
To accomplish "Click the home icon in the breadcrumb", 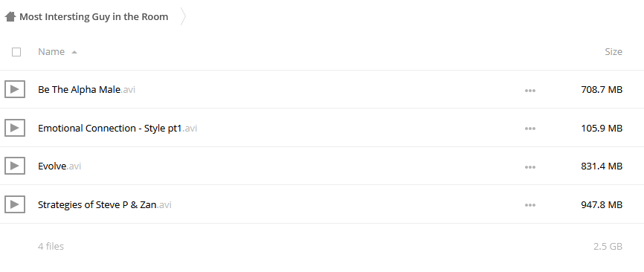I will click(10, 16).
